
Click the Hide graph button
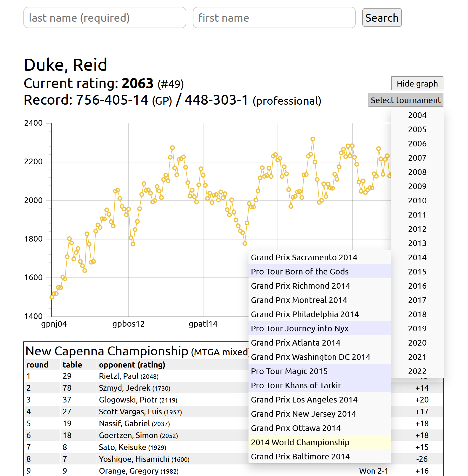[417, 84]
